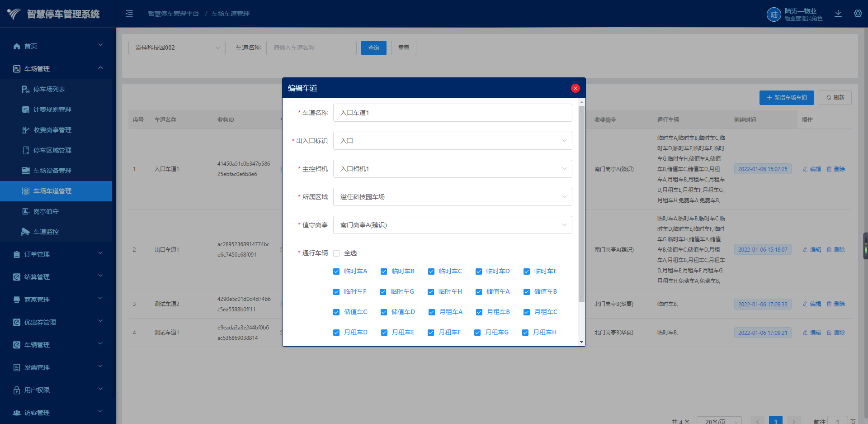Open the 溢佳科技园002 parking lot dropdown
Image resolution: width=868 pixels, height=424 pixels.
coord(177,48)
